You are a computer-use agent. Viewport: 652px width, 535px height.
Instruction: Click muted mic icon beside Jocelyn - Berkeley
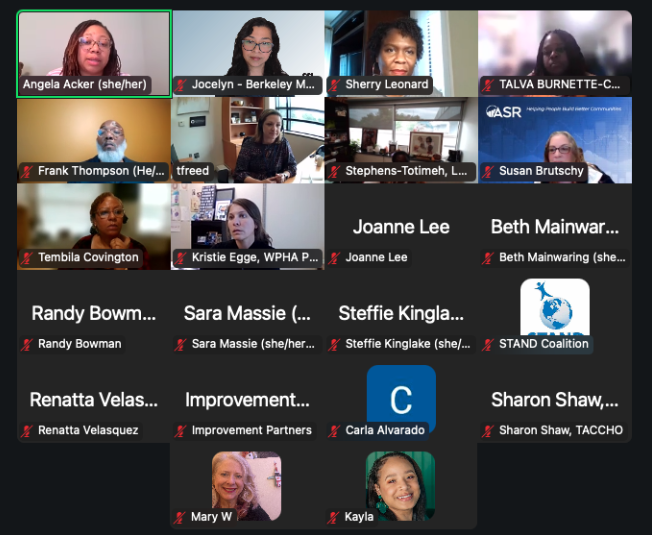point(180,85)
